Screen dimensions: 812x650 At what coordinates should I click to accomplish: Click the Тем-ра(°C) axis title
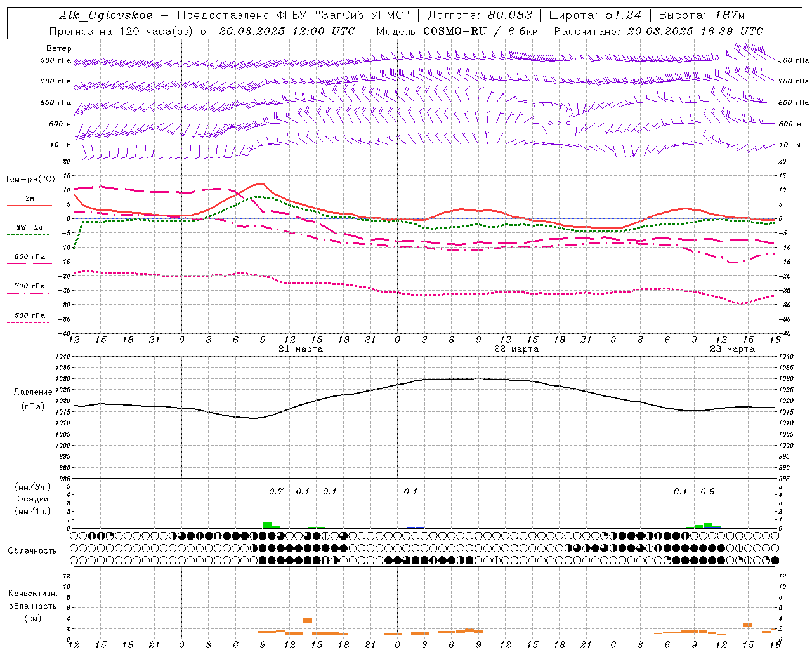point(30,180)
